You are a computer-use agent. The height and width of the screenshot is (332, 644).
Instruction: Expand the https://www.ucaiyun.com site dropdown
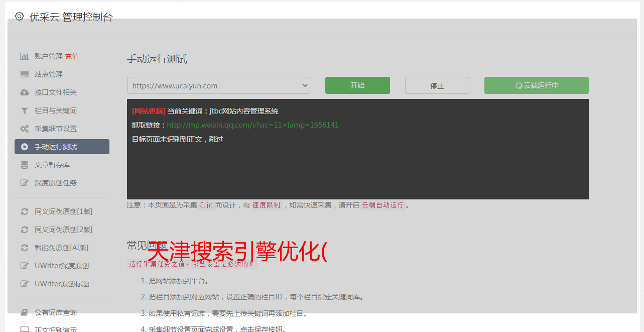(218, 85)
